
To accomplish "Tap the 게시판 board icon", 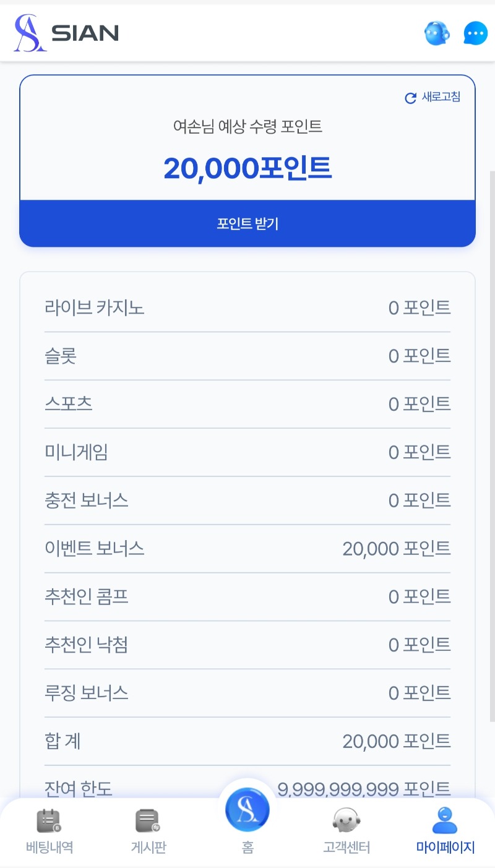I will coord(148,821).
